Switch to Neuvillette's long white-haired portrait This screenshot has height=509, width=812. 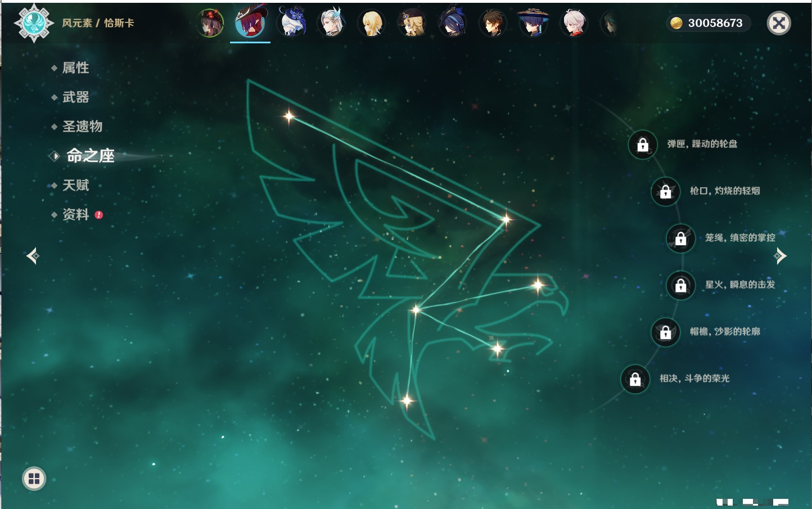[332, 22]
